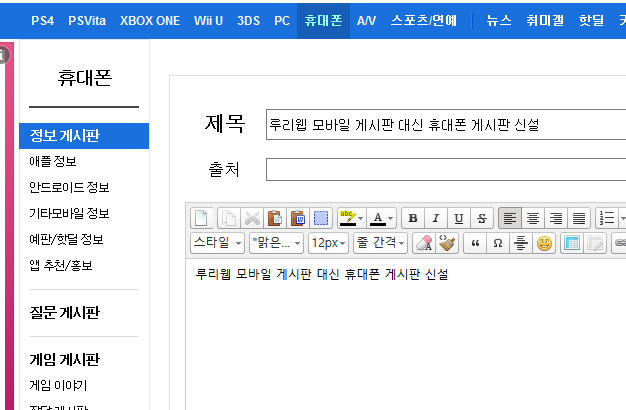Open the 게임 이야기 sidebar link
Viewport: 626px width, 410px height.
(x=58, y=386)
